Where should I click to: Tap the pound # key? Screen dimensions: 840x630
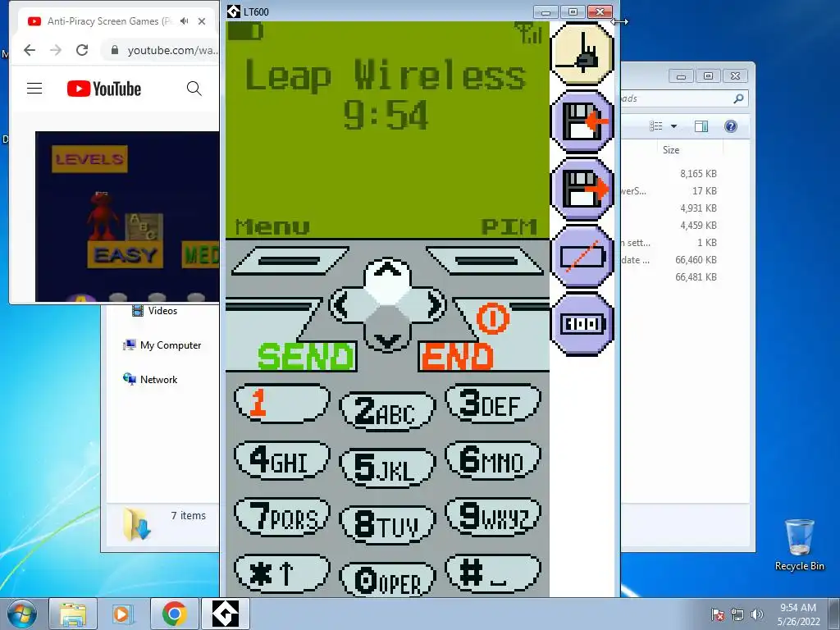pyautogui.click(x=493, y=573)
